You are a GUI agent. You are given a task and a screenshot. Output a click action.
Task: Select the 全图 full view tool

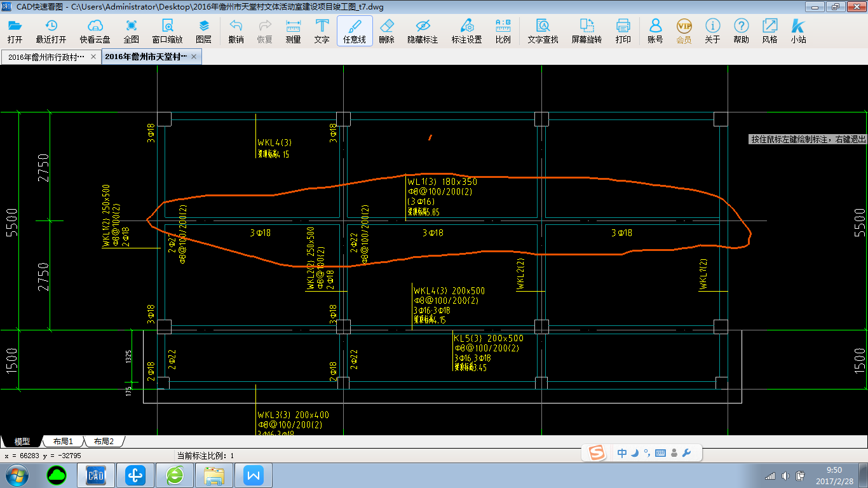[132, 31]
